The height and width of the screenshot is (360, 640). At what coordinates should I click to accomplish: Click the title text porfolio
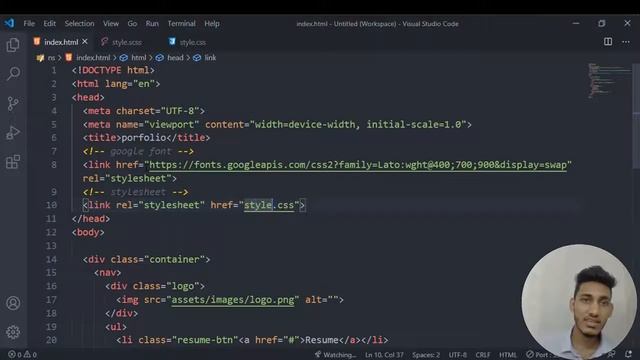click(x=143, y=138)
